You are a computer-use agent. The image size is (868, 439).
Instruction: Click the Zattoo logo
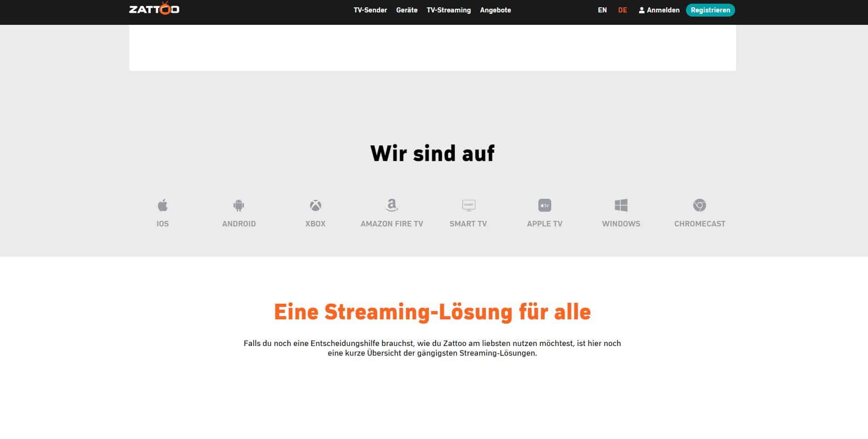[154, 9]
